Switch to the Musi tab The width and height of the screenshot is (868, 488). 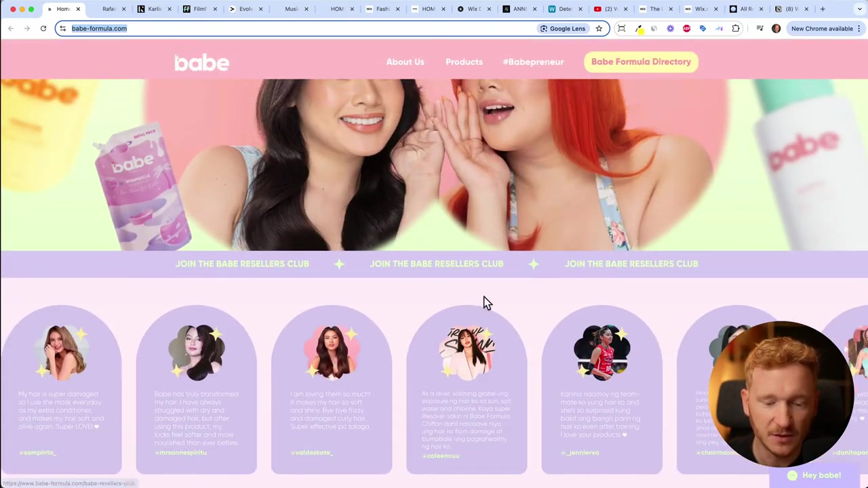point(290,9)
